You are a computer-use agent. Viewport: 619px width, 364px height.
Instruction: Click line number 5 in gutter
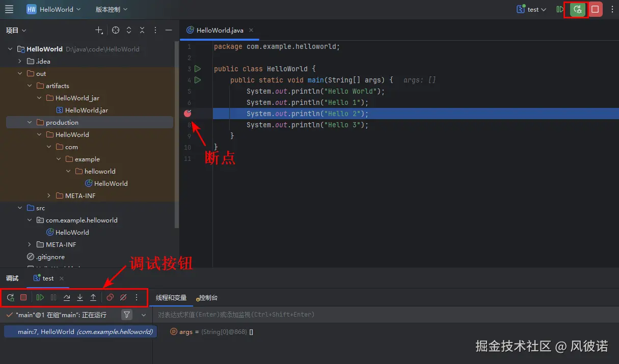[189, 91]
